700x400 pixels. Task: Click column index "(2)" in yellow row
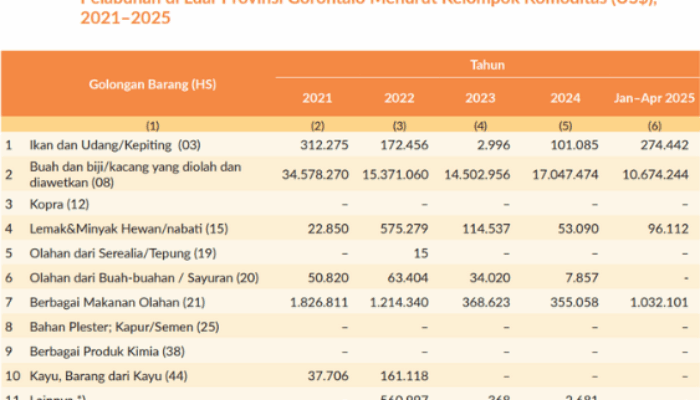[317, 126]
